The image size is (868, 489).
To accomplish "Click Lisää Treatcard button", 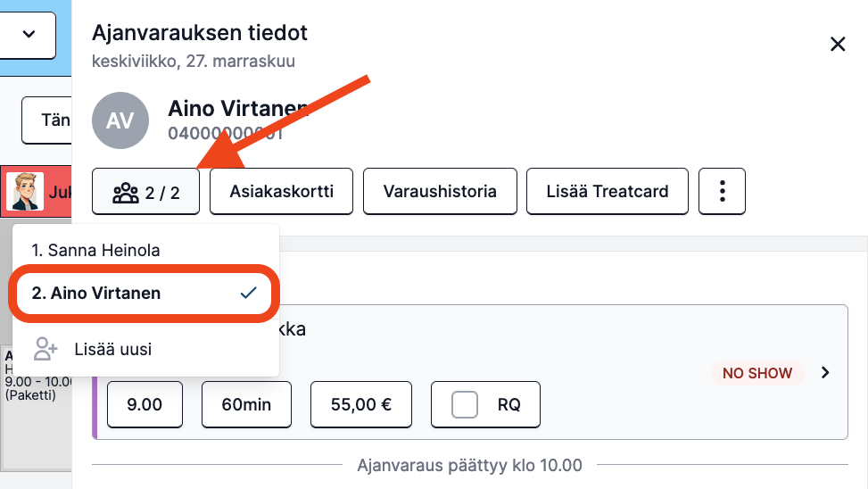I will point(608,191).
